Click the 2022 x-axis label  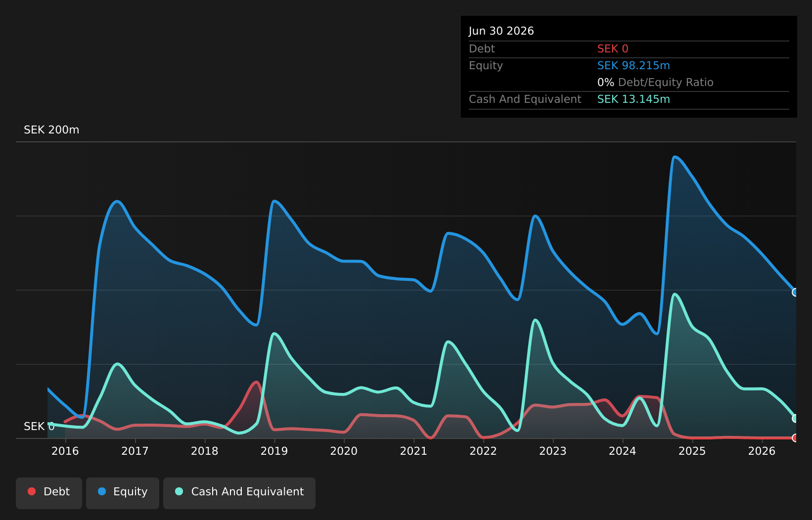pos(483,451)
